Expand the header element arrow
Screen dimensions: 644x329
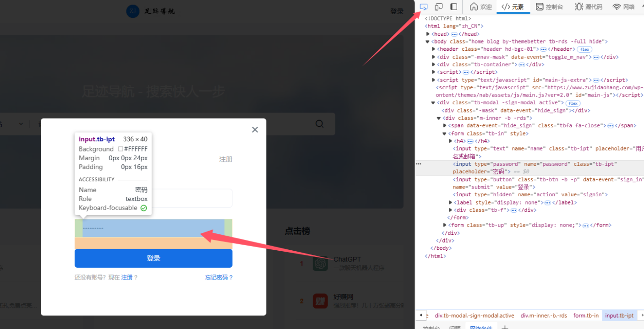(434, 49)
